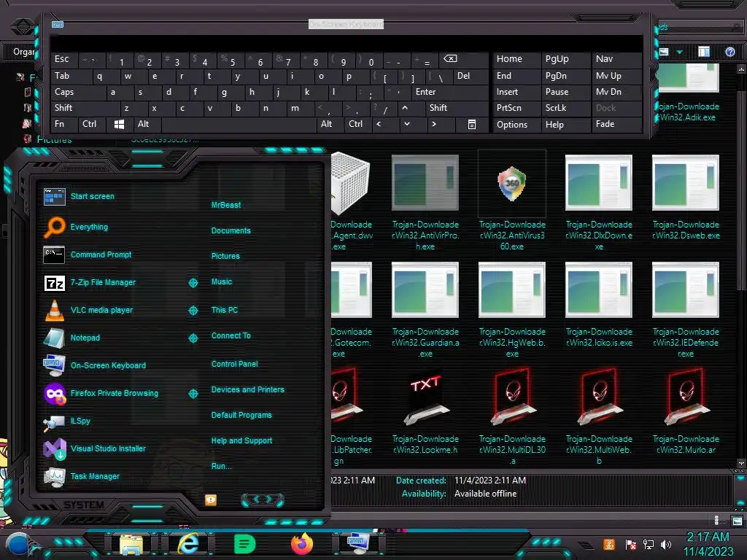
Task: Toggle the left Alt key
Action: pos(147,124)
